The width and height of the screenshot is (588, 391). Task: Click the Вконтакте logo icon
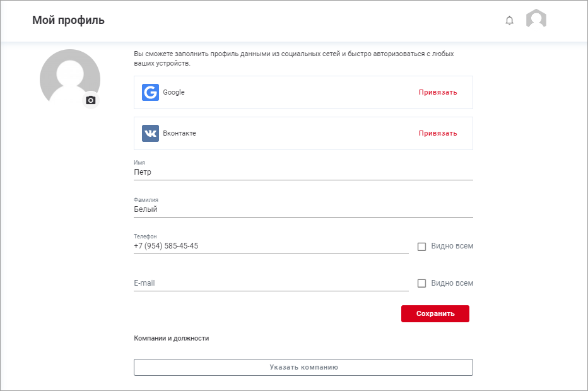click(x=150, y=133)
